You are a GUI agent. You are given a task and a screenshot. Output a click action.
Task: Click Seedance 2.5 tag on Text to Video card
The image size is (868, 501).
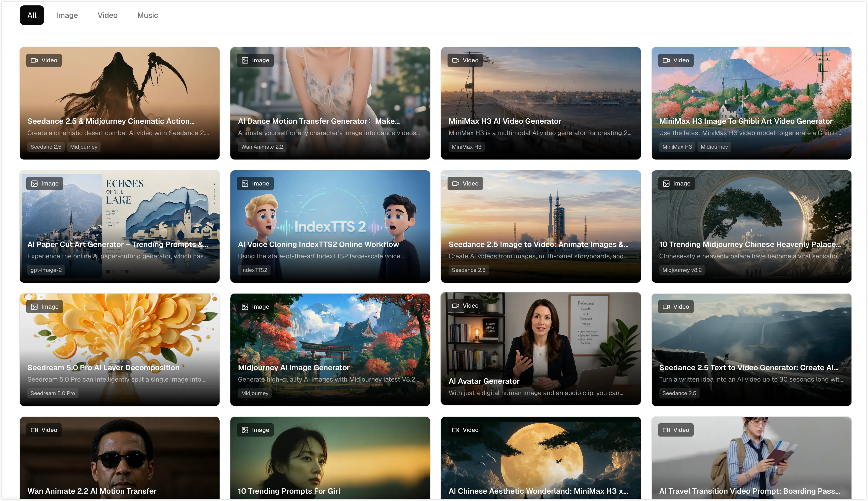(x=679, y=393)
